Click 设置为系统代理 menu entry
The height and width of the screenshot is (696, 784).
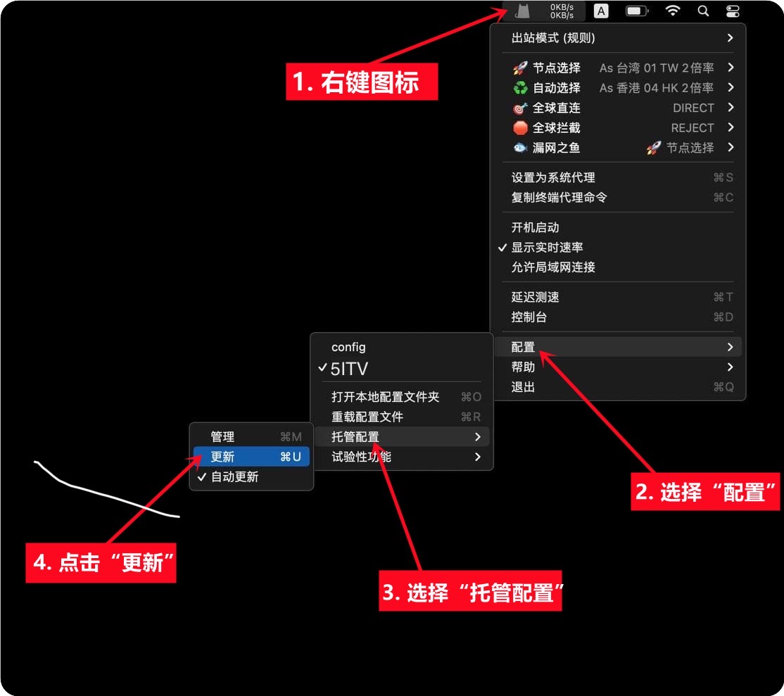553,178
